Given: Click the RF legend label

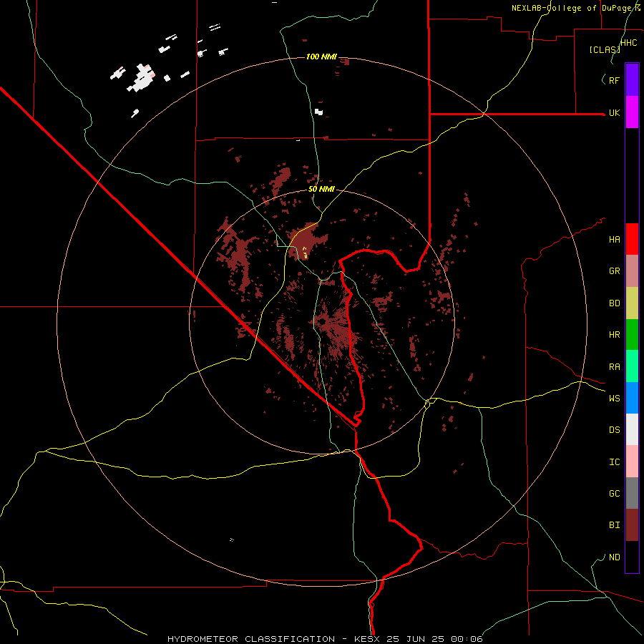Looking at the screenshot, I should pos(614,80).
